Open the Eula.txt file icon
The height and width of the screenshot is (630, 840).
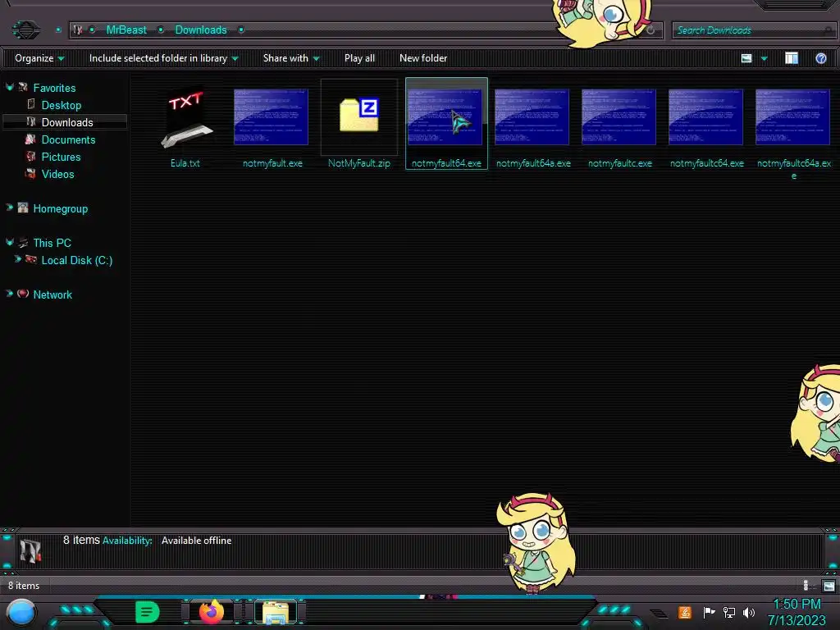pyautogui.click(x=186, y=119)
